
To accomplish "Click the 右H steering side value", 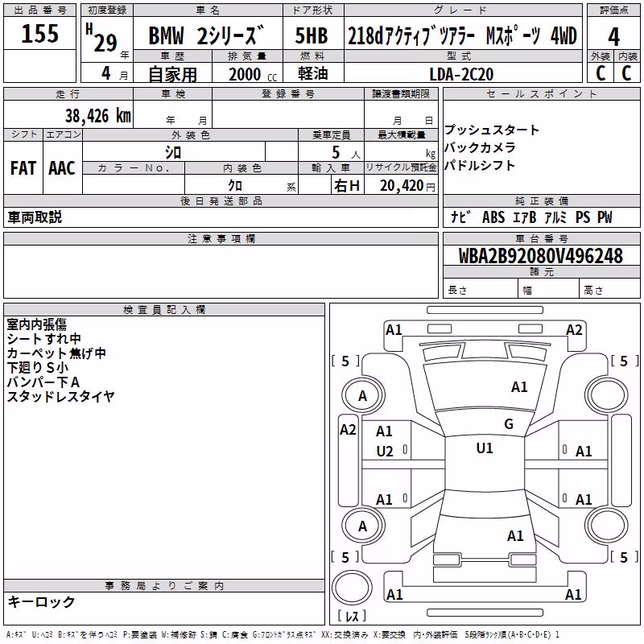I will click(x=347, y=186).
